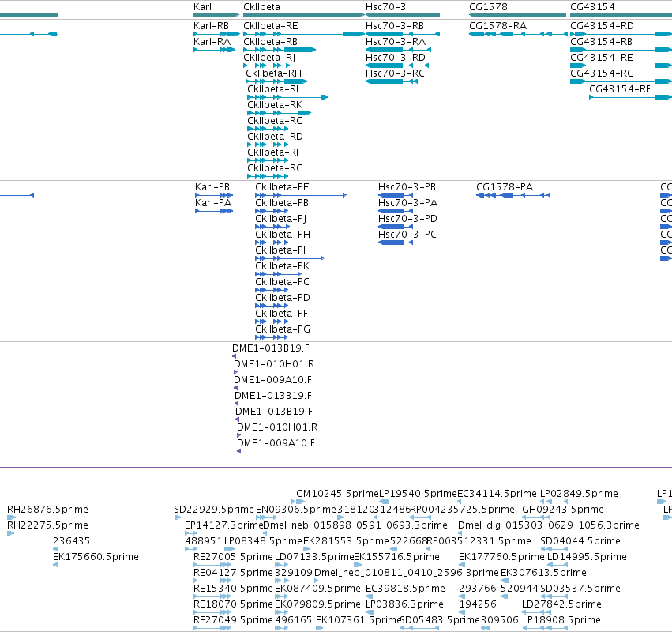This screenshot has width=672, height=632.
Task: Pick EST LD27842.5prime
Action: pyautogui.click(x=561, y=605)
